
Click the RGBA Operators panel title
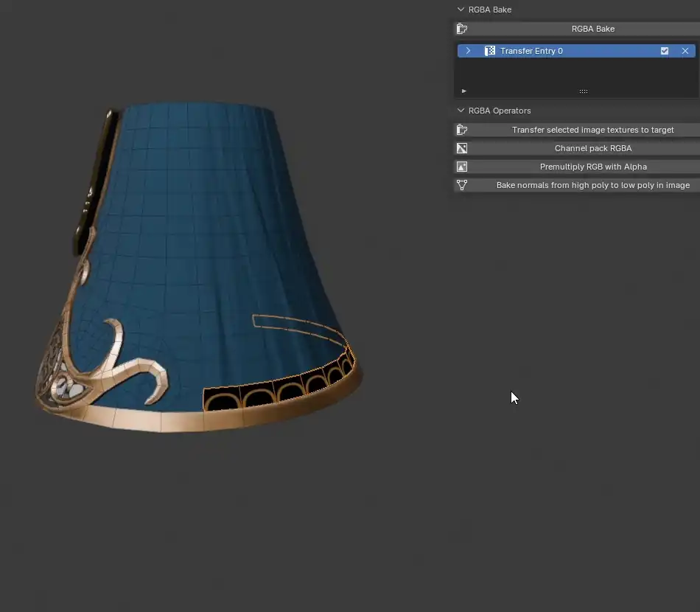(x=500, y=111)
